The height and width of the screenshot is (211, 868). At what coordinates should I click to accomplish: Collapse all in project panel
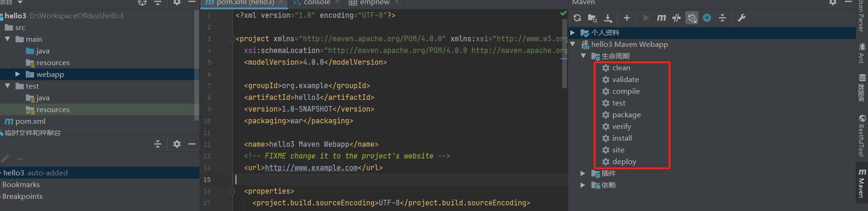point(158,2)
